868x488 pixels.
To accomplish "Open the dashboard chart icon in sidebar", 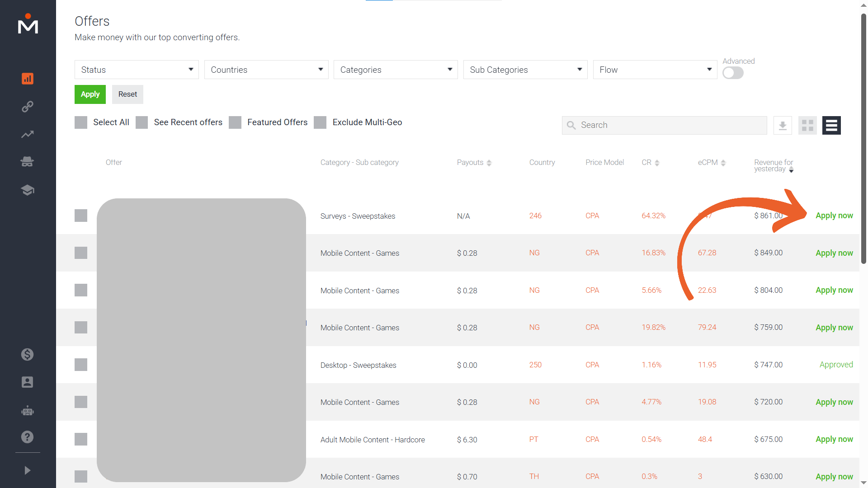I will click(x=28, y=79).
